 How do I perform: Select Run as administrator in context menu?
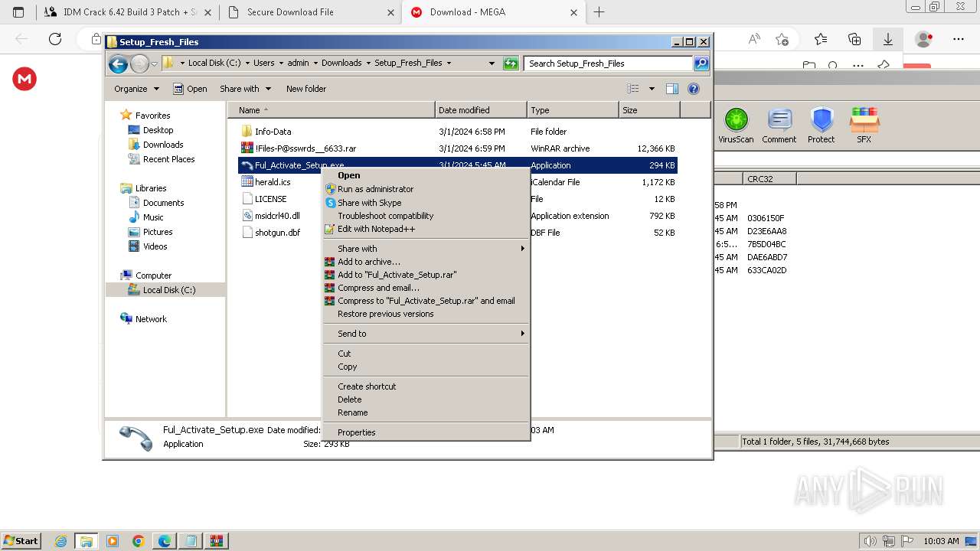coord(375,189)
